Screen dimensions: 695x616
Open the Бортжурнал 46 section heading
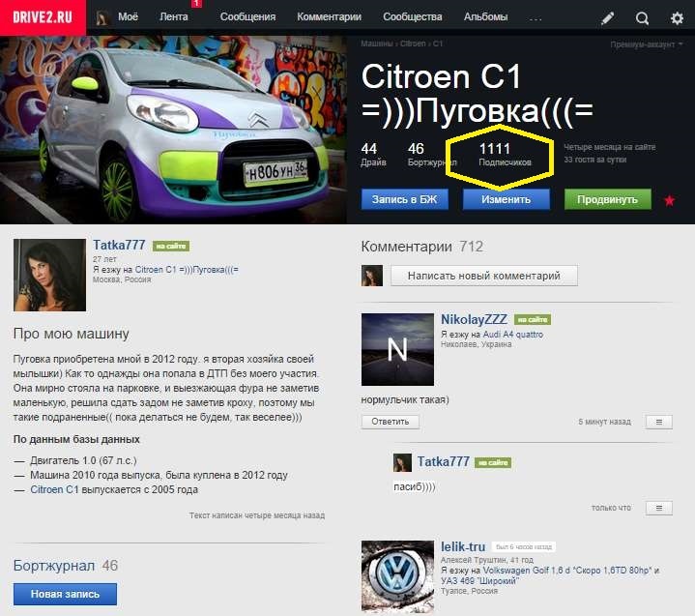[x=65, y=566]
